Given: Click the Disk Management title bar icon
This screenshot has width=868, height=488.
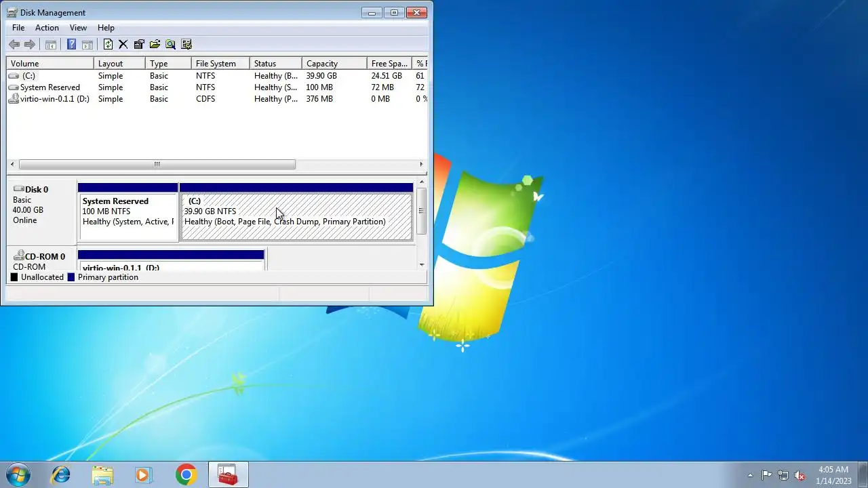Looking at the screenshot, I should coord(12,12).
